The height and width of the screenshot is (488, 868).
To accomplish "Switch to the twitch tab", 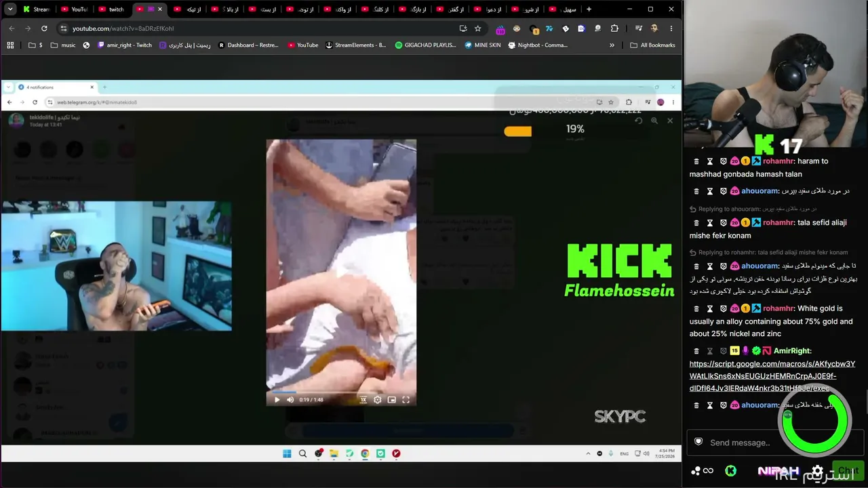I will [x=112, y=9].
